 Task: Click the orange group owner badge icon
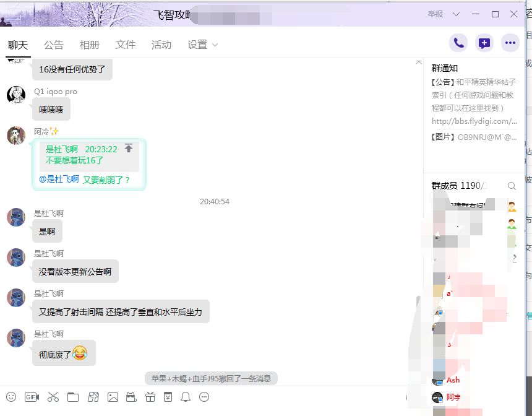512,207
